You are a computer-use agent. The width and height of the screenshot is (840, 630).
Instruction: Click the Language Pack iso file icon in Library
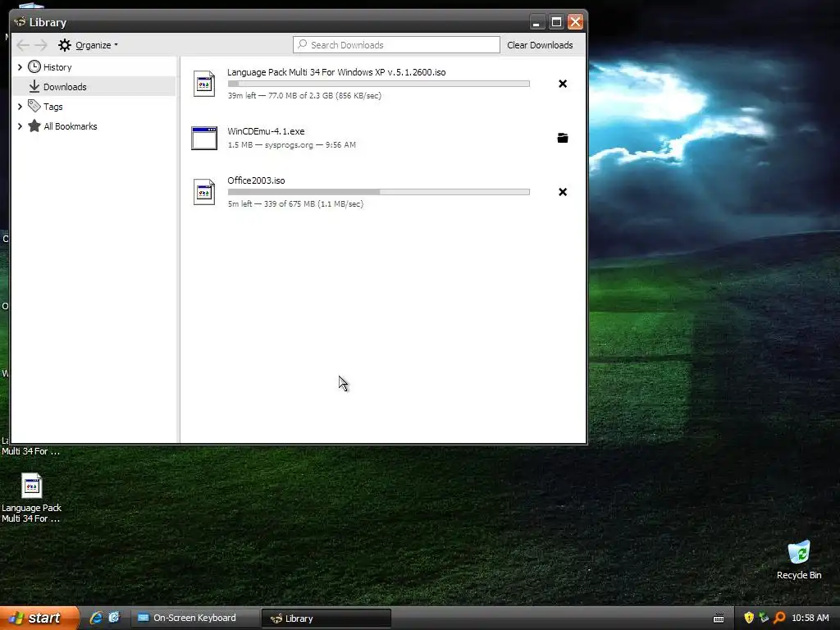click(x=204, y=84)
